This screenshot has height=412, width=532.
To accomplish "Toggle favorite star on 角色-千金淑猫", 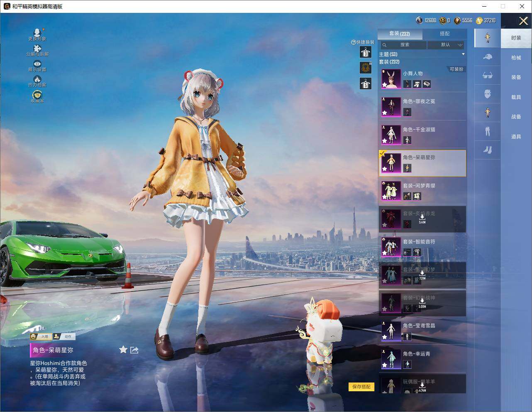I will 385,141.
